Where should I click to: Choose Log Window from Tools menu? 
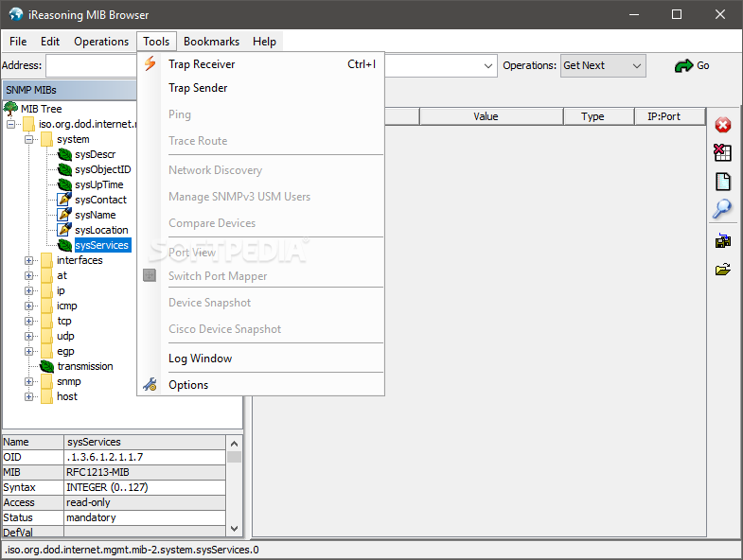point(260,359)
